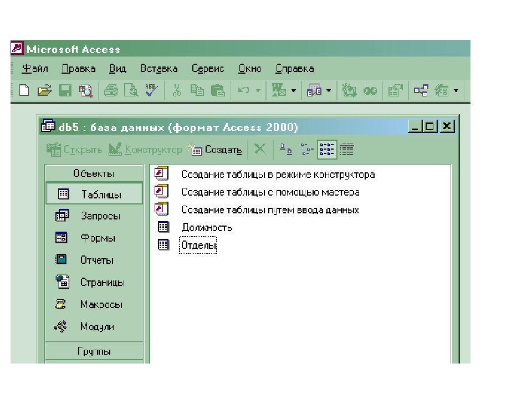Expand the New Object dropdown arrow

[x=456, y=90]
